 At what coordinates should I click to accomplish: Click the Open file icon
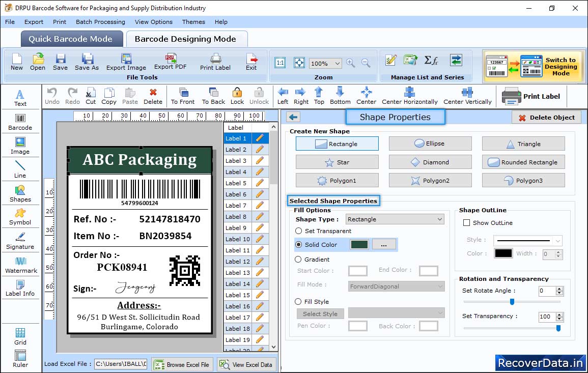(x=38, y=62)
